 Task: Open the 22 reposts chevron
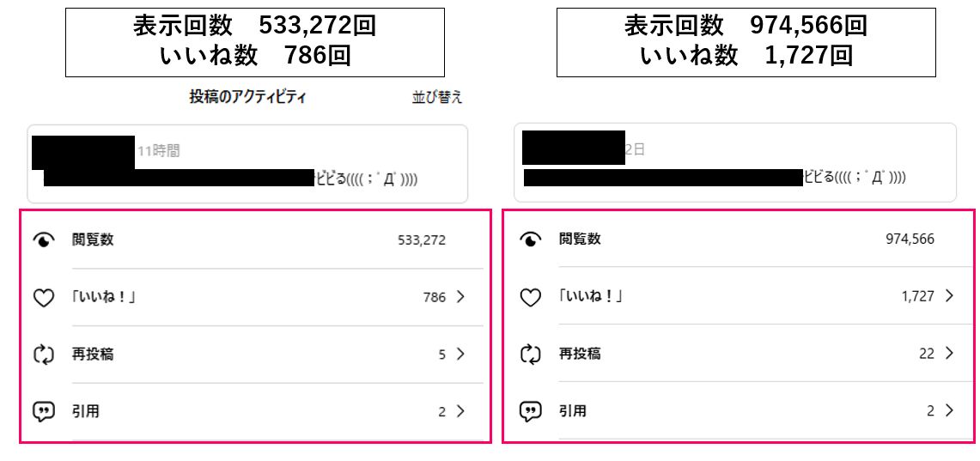click(949, 353)
